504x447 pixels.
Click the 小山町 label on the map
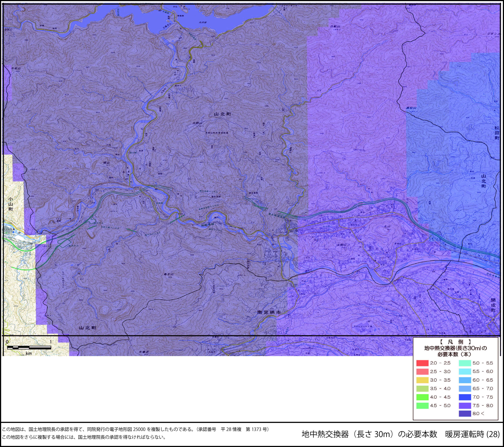10,204
